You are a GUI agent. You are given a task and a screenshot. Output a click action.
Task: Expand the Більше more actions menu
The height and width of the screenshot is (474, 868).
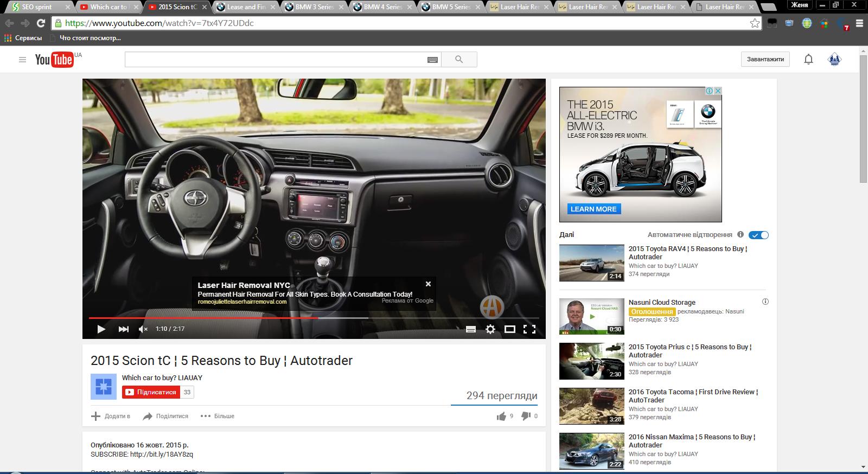tap(218, 416)
